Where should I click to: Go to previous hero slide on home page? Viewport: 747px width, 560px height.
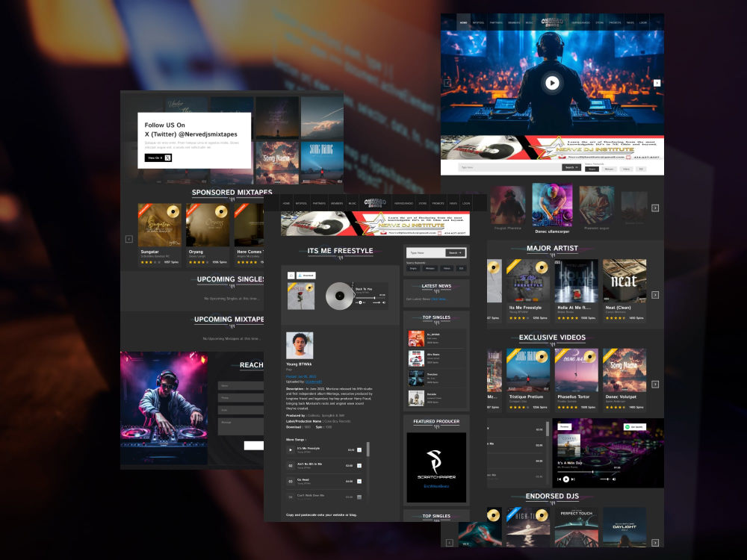tap(447, 83)
